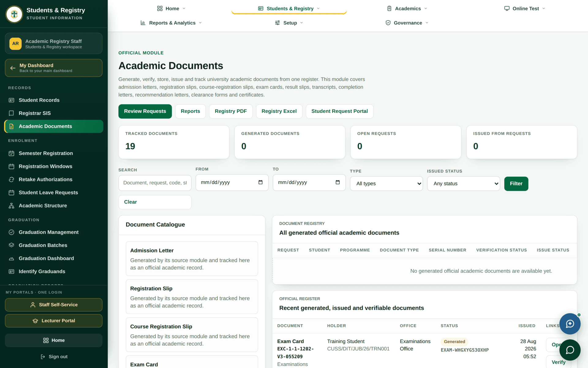
Task: Select the Admission Letter catalogue card
Action: pyautogui.click(x=192, y=259)
